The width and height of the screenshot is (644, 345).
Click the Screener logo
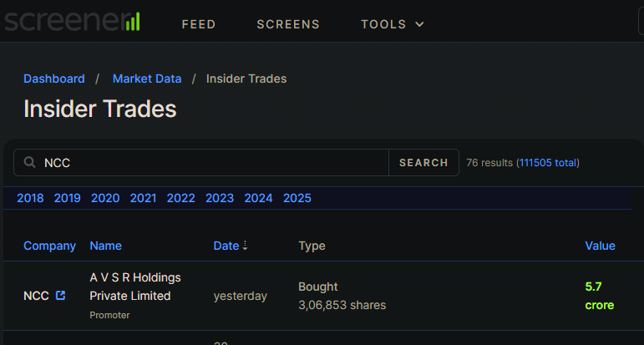(x=72, y=21)
